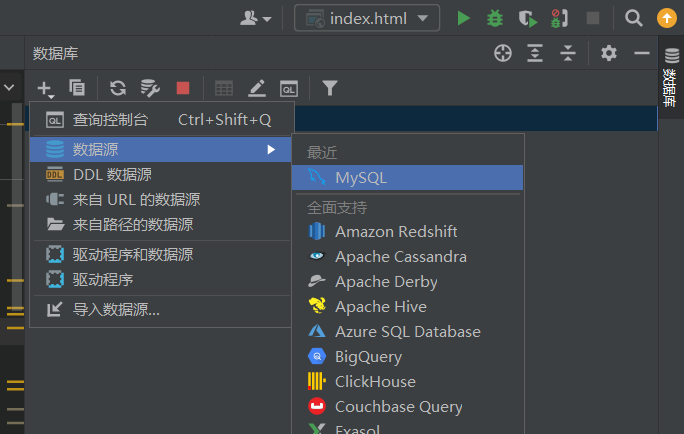Choose 驱动程序和数据源 menu item
This screenshot has width=684, height=434.
click(x=161, y=254)
